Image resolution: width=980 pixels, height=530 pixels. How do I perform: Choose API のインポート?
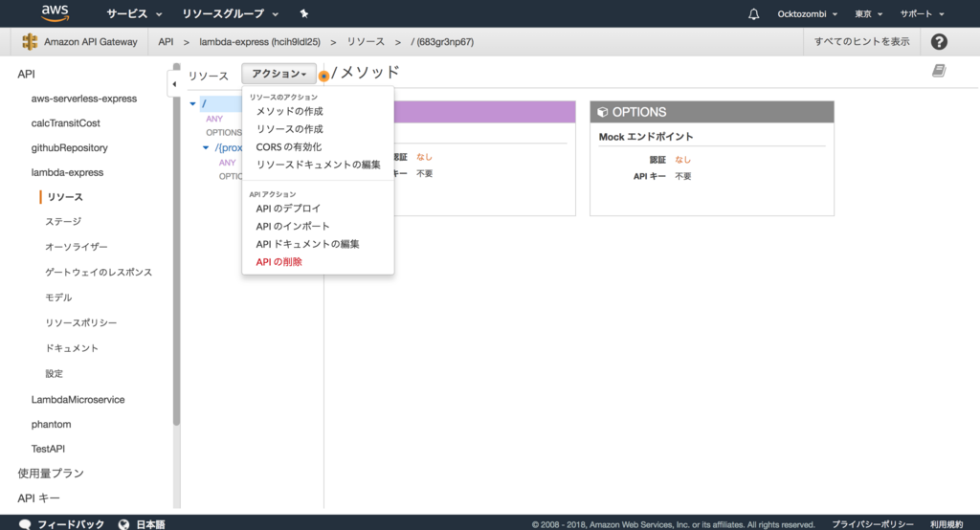click(x=293, y=226)
